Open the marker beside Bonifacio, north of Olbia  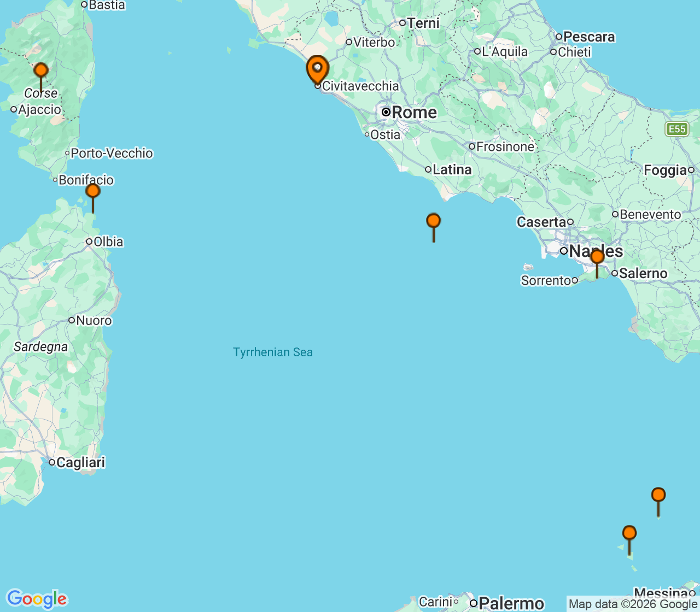pyautogui.click(x=93, y=191)
